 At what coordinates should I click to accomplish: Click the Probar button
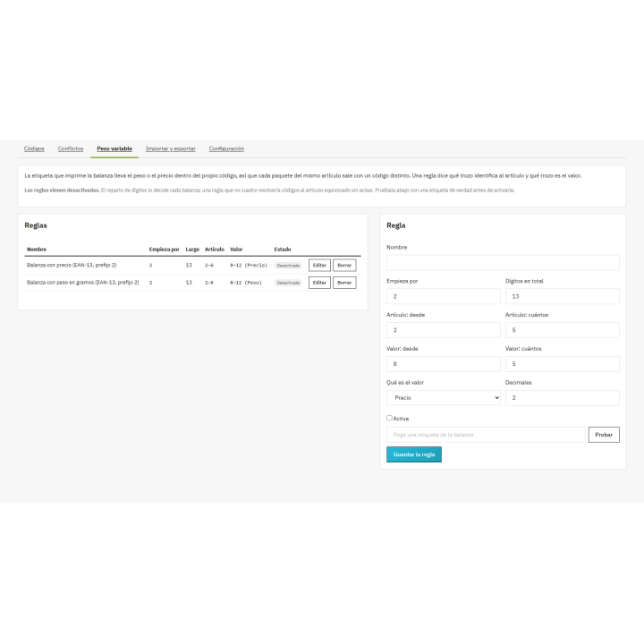(x=604, y=435)
